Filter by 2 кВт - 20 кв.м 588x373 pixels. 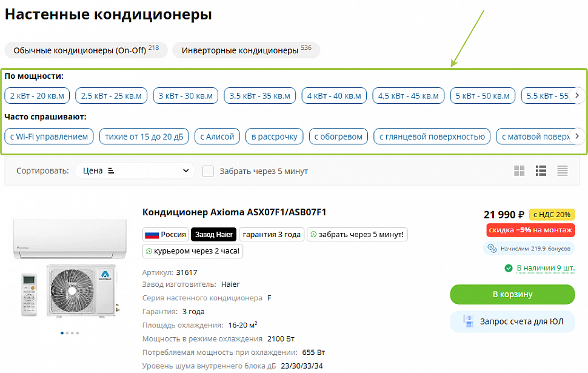pos(37,96)
